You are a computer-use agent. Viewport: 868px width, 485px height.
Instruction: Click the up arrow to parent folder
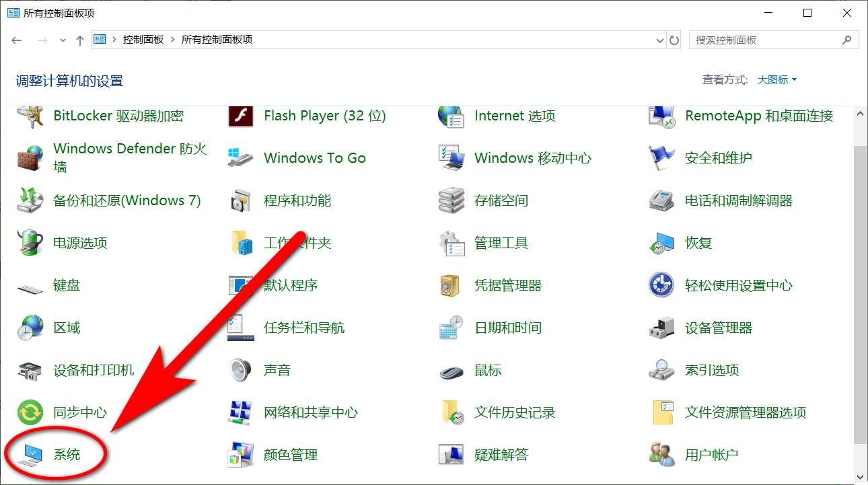[79, 40]
